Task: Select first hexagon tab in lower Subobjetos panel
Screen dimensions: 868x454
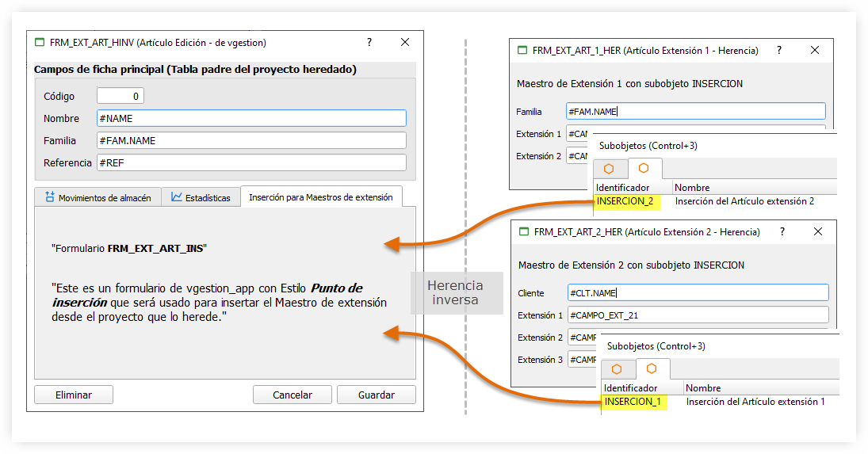Action: click(617, 369)
